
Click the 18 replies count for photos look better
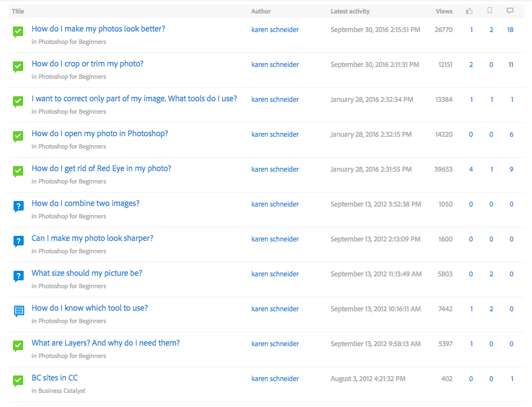510,30
